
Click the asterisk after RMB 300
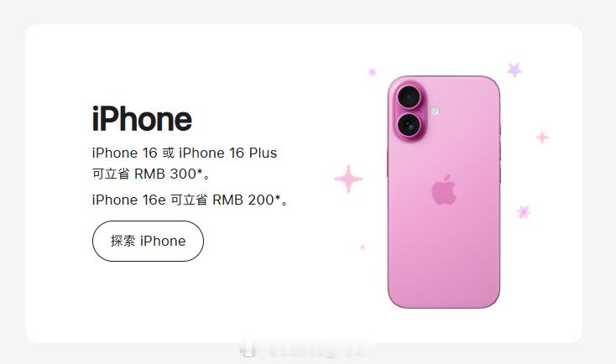[x=200, y=171]
